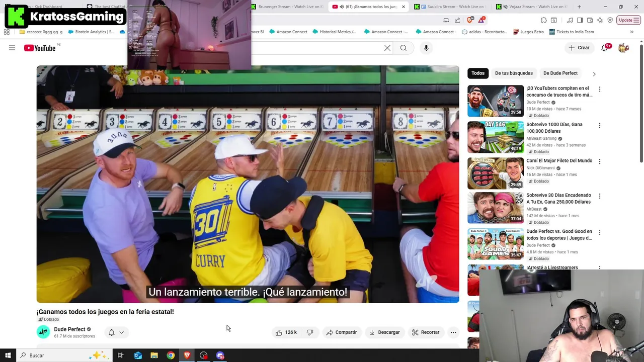The height and width of the screenshot is (362, 644).
Task: Clear the YouTube search box with X
Action: pyautogui.click(x=387, y=48)
